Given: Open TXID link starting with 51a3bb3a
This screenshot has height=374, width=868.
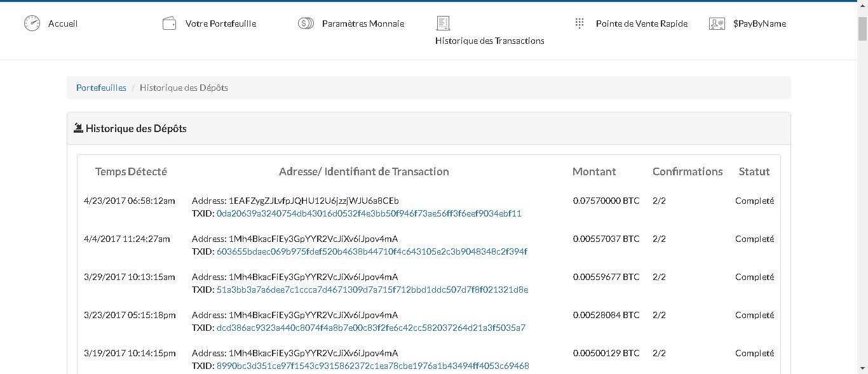Looking at the screenshot, I should click(x=372, y=290).
